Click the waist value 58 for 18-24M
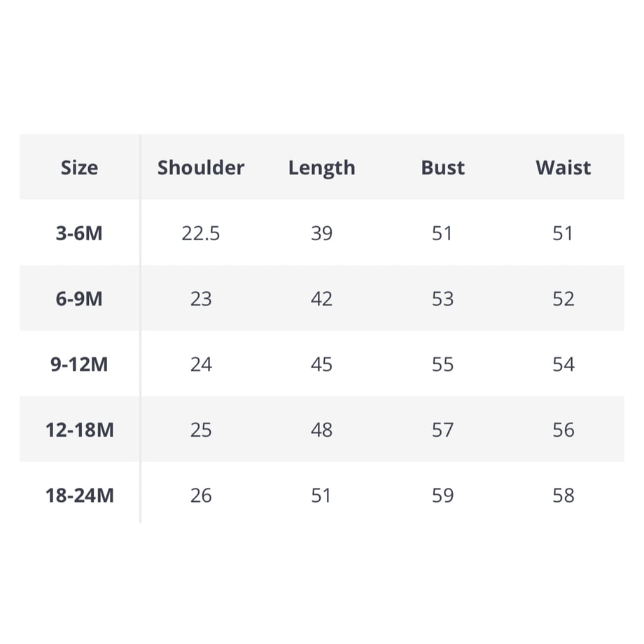This screenshot has height=644, width=644. [x=563, y=496]
